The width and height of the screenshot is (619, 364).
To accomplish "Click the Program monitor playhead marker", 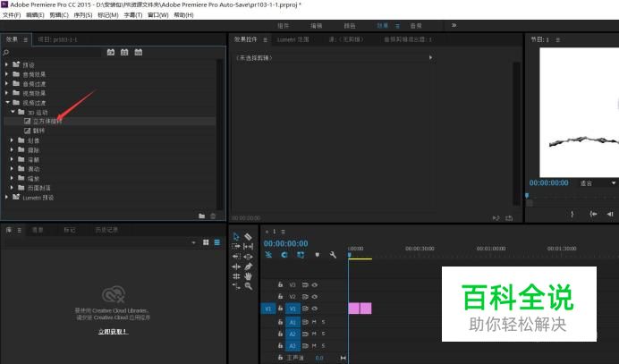I will 527,196.
